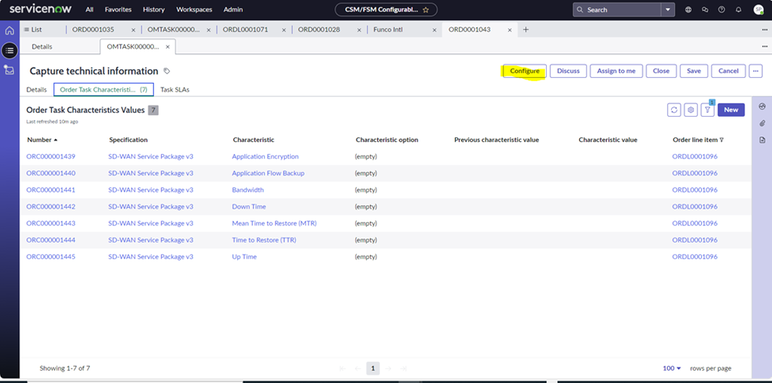Open the list personalization gear icon

tap(691, 110)
